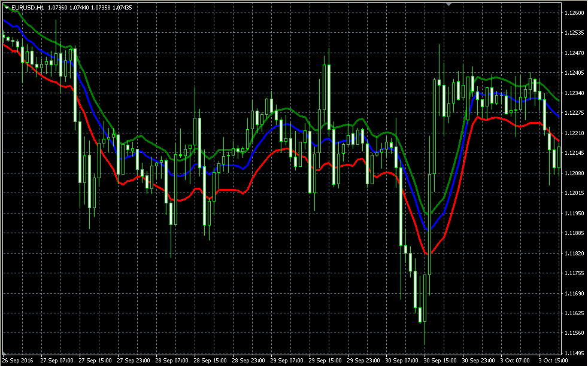The width and height of the screenshot is (588, 366).
Task: Click the white triangle beside EURUSD,H1
Action: pos(7,8)
